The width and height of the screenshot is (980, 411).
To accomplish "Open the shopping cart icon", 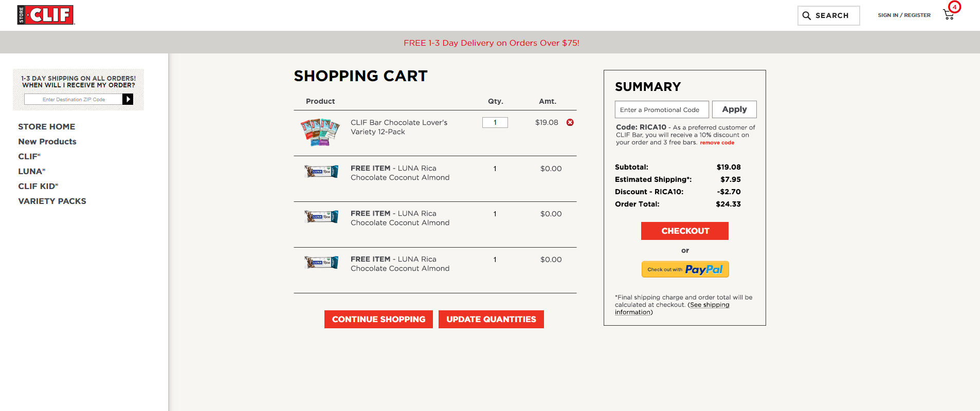I will [x=949, y=14].
